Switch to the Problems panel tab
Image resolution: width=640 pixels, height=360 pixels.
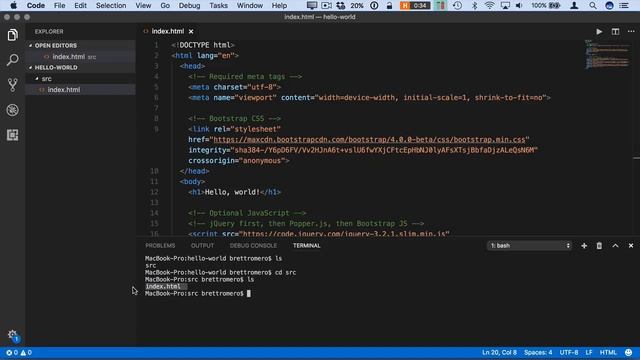(160, 246)
